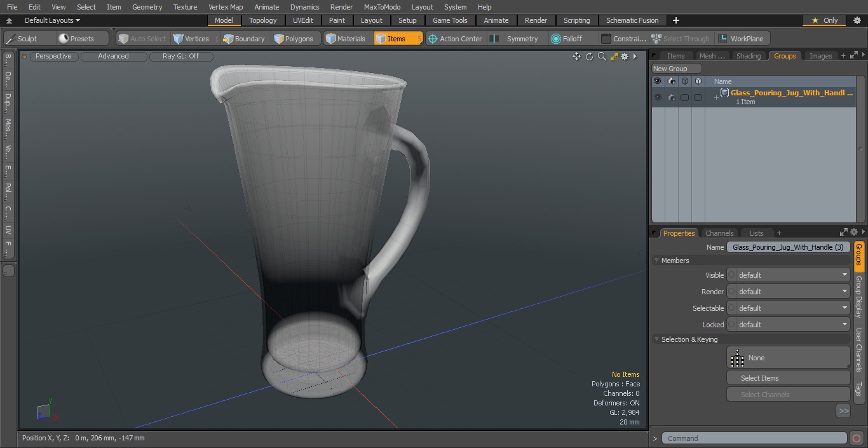Open the Selectable dropdown in Members

[x=788, y=308]
